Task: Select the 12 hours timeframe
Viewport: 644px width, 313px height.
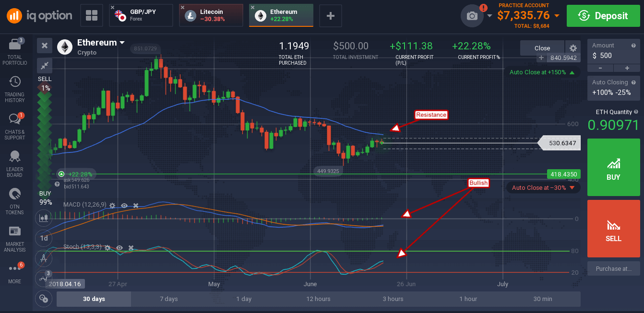Action: (x=319, y=299)
